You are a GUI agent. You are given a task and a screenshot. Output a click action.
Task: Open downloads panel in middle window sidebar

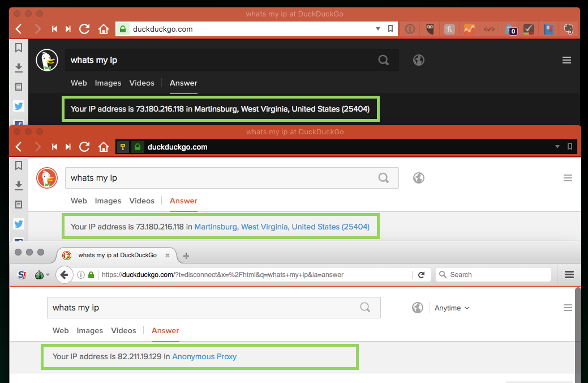tap(18, 185)
